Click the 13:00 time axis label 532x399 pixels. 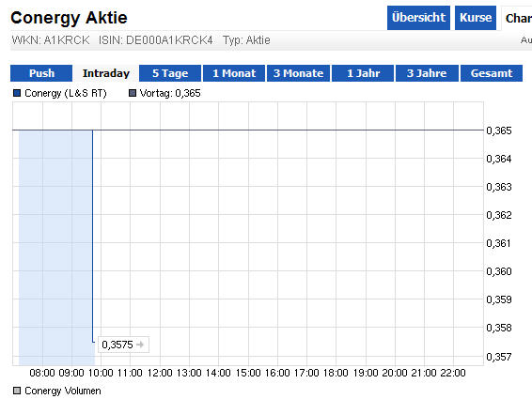[189, 373]
